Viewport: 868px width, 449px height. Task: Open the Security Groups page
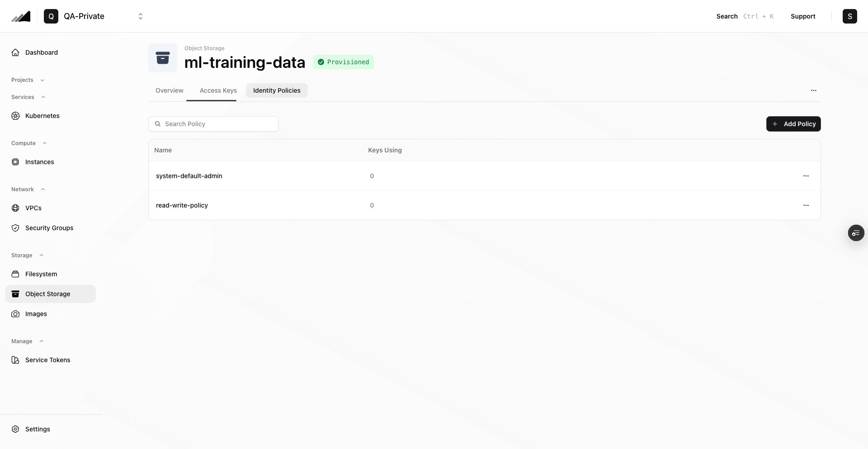51,228
